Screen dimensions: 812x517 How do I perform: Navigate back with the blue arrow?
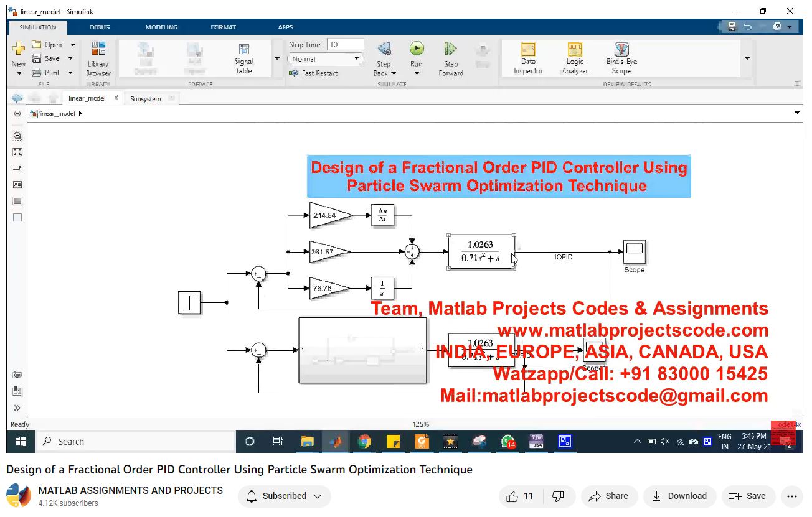coord(17,98)
